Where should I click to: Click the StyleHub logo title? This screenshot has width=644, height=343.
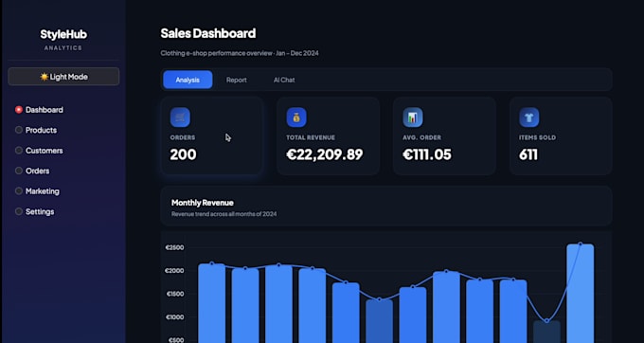pos(63,34)
